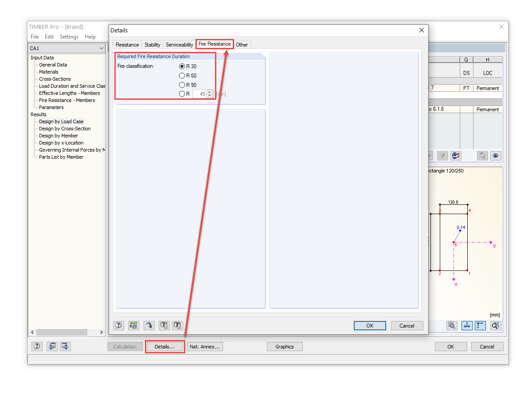Click the Graphics button
The width and height of the screenshot is (532, 399).
[x=285, y=347]
